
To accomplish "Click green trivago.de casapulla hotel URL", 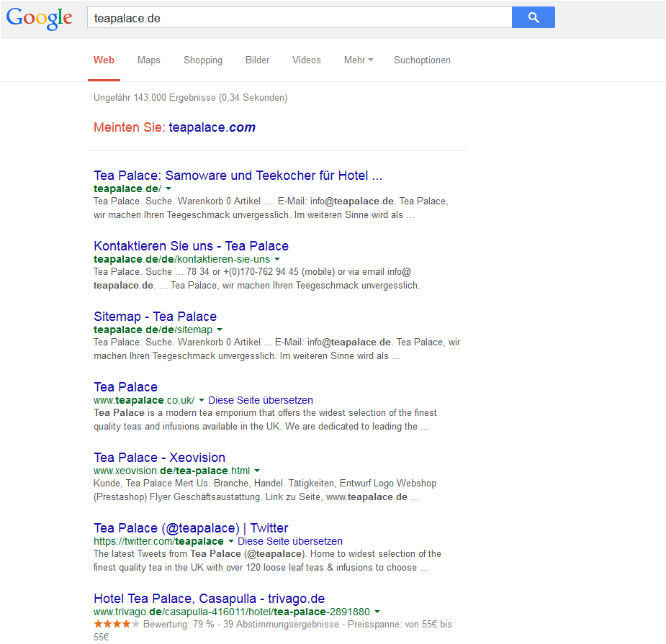I will (232, 612).
